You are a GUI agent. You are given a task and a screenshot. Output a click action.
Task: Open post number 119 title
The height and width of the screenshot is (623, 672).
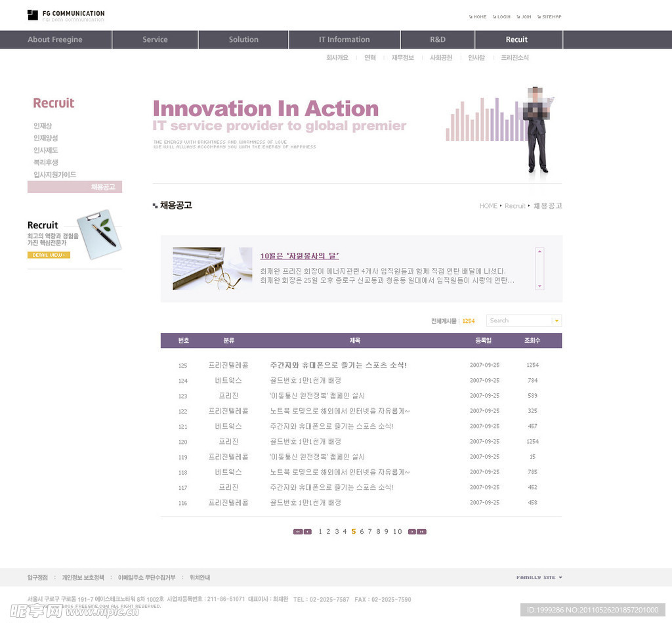pos(317,457)
